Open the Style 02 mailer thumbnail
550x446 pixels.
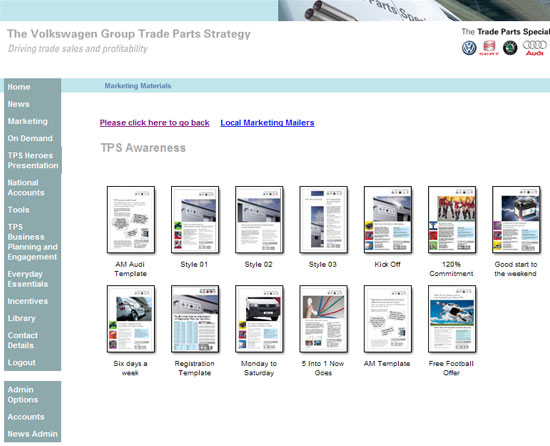pos(259,220)
